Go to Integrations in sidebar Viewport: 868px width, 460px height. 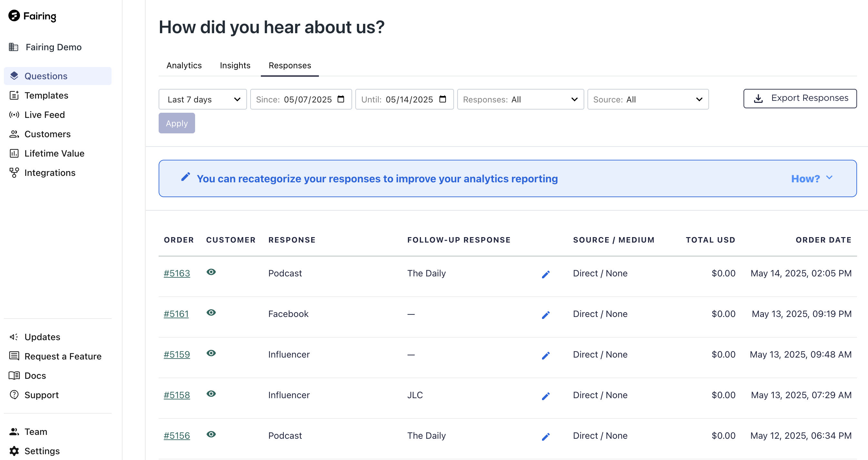coord(50,173)
